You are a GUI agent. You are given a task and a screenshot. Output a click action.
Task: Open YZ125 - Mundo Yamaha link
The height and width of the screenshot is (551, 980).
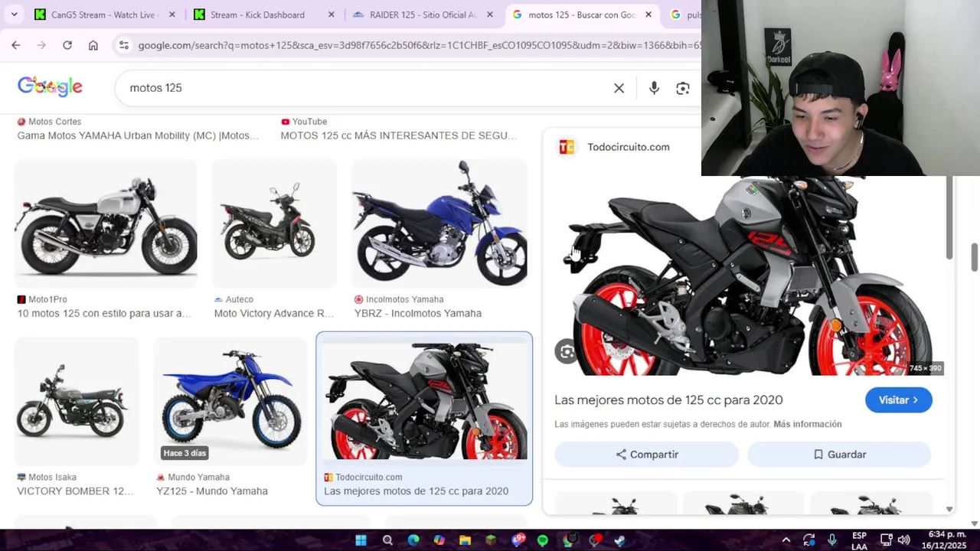pos(212,491)
